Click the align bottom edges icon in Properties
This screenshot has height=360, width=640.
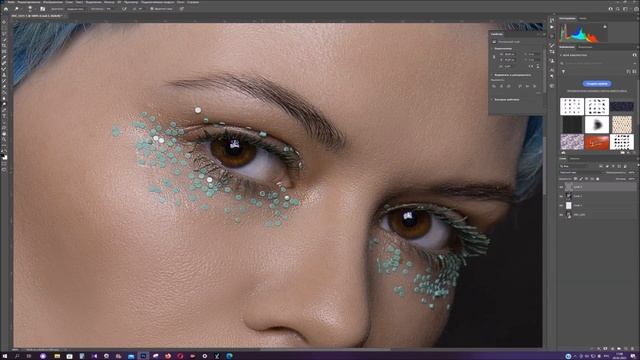pos(535,86)
